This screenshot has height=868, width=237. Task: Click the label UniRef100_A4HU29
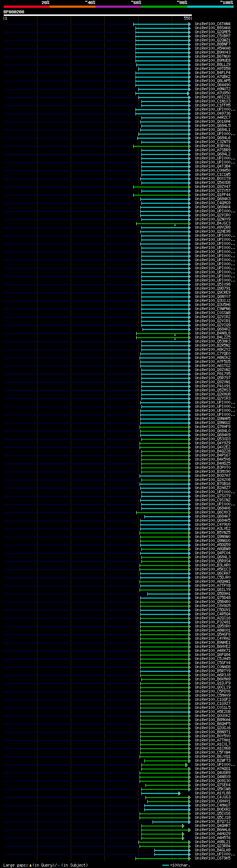[213, 834]
